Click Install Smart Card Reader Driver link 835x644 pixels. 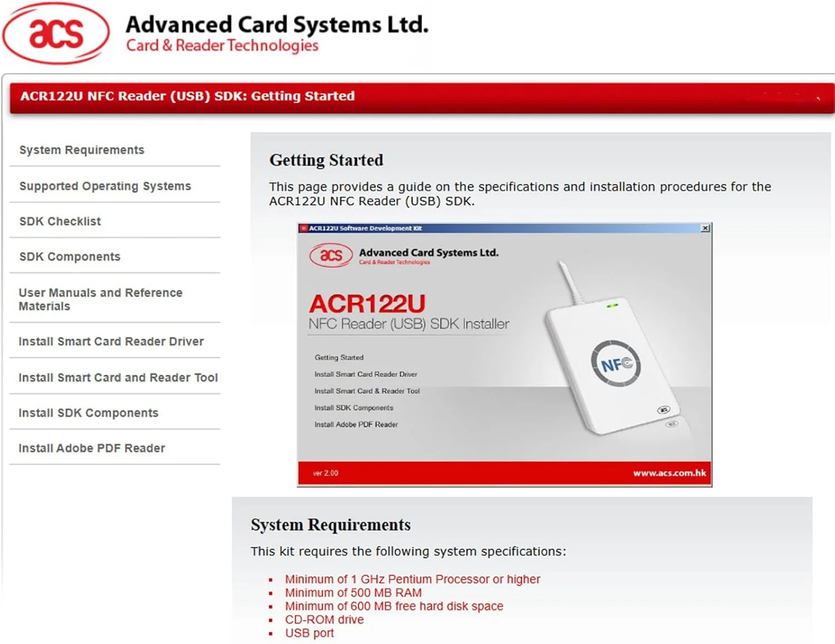point(112,341)
